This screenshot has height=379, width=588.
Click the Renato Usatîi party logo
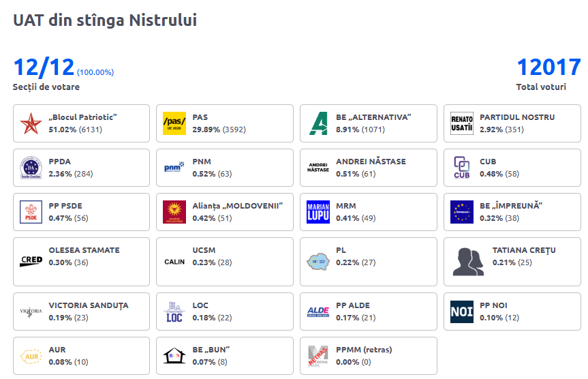click(x=462, y=123)
